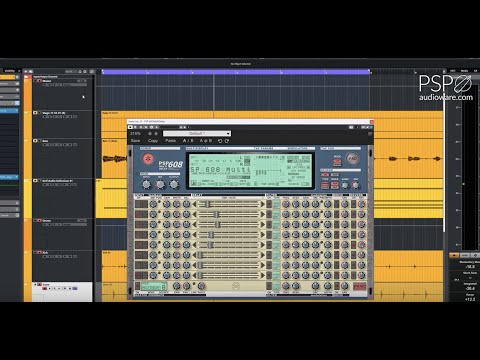
Task: Click the Input knob
Action: (146, 184)
